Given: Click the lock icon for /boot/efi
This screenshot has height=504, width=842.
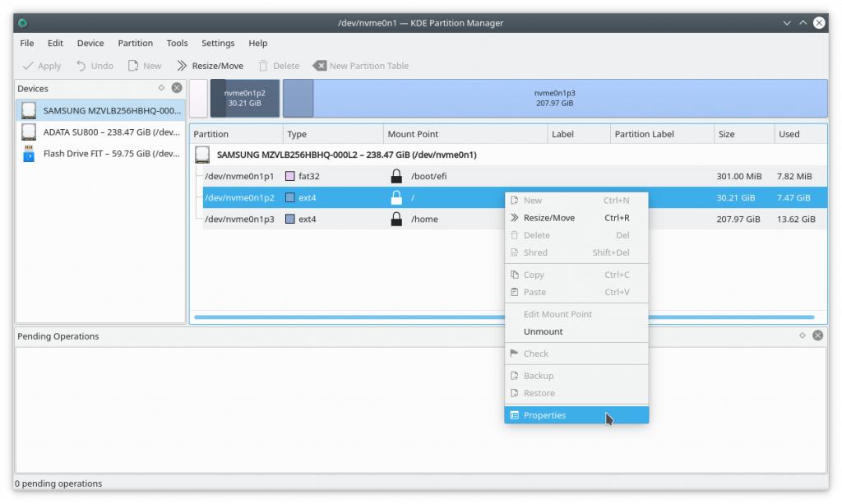Looking at the screenshot, I should pos(396,176).
